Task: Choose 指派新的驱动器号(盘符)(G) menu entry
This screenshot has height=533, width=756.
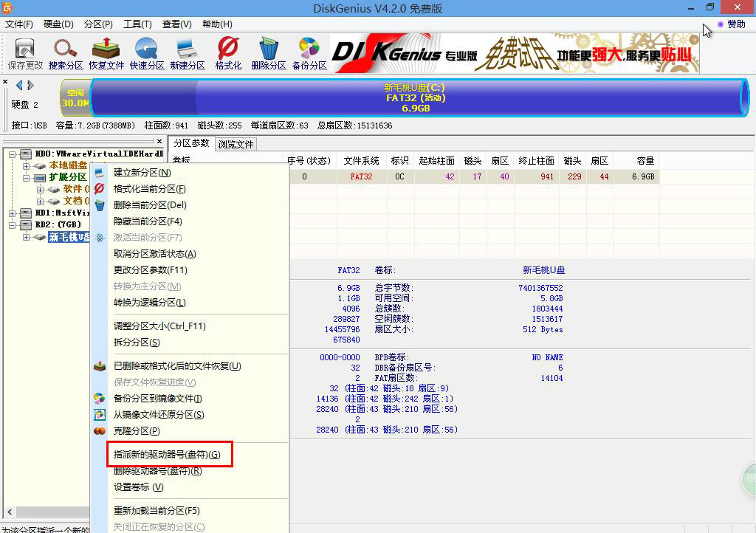Action: [167, 455]
